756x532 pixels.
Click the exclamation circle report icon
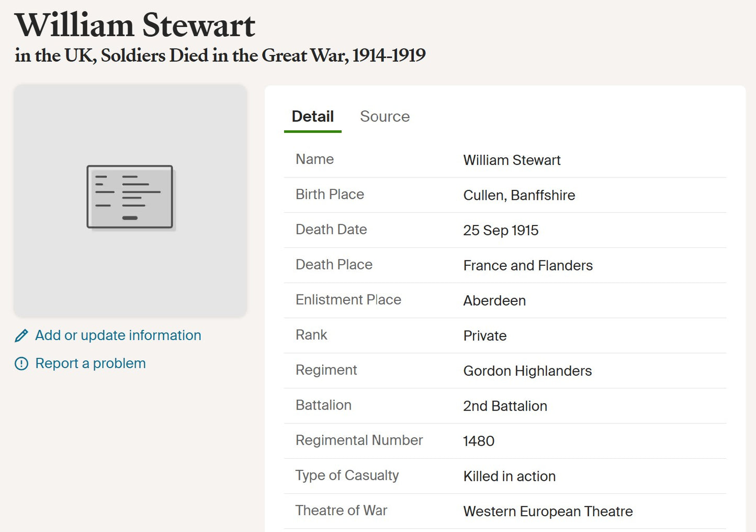point(21,364)
